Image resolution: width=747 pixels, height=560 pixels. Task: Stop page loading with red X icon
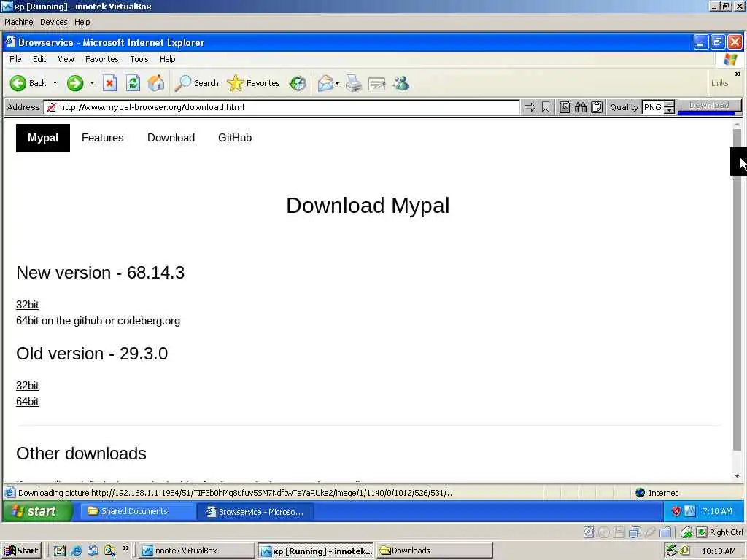(109, 83)
